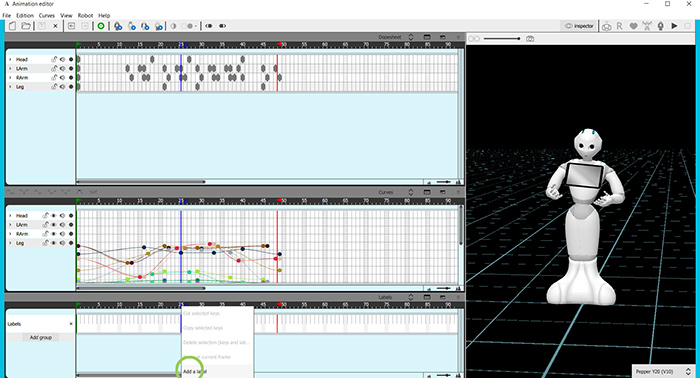
Task: Click the fourth robot pose key icon
Action: click(x=159, y=26)
